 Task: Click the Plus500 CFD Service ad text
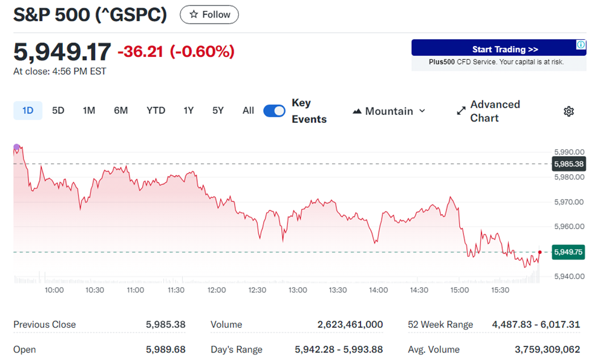click(x=498, y=62)
